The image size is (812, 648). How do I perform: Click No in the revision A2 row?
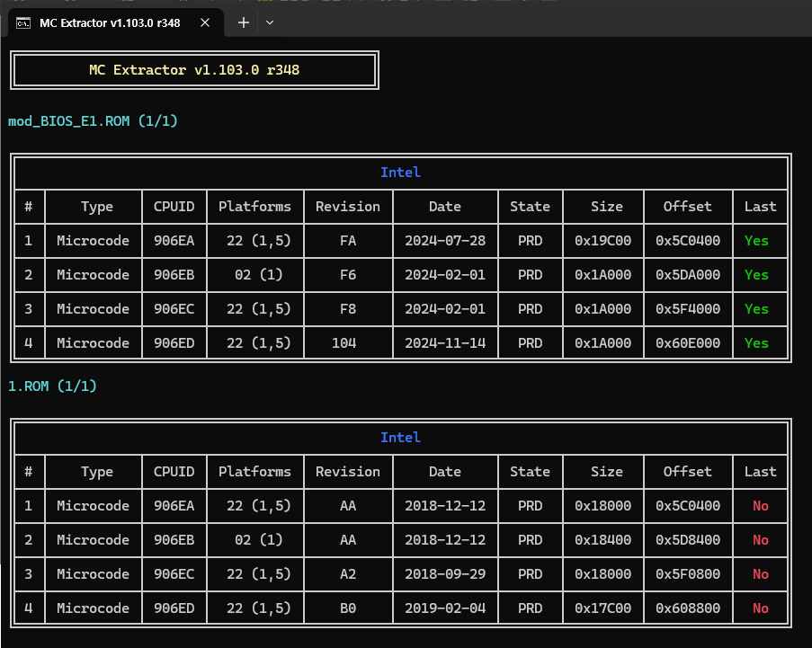[x=761, y=574]
